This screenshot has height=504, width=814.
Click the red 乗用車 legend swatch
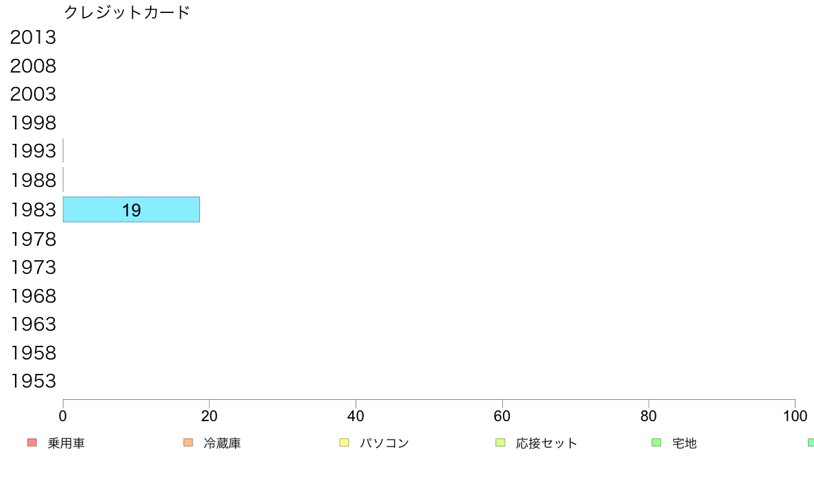coord(32,443)
